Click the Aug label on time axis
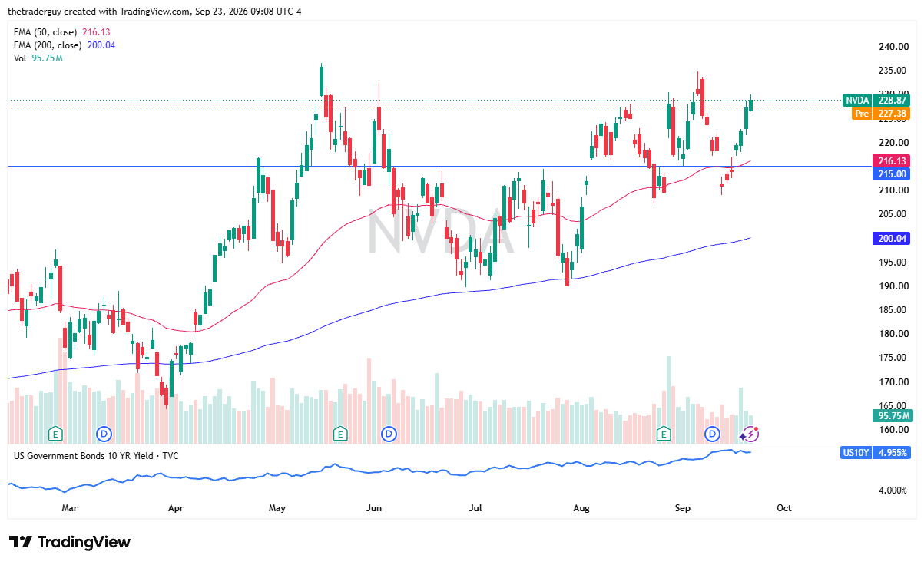Image resolution: width=924 pixels, height=565 pixels. [582, 507]
